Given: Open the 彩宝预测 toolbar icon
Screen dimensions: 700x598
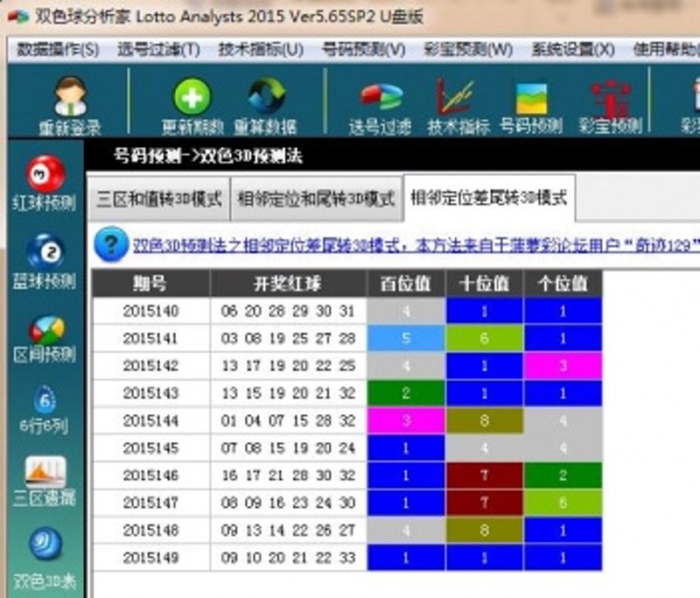Looking at the screenshot, I should tap(611, 98).
